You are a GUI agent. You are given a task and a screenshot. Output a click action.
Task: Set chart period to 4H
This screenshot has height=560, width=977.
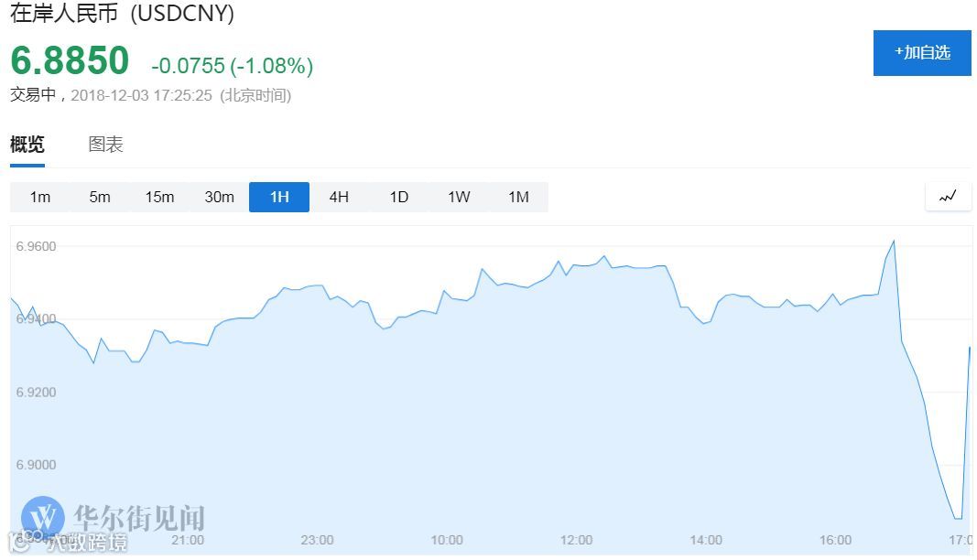click(339, 197)
